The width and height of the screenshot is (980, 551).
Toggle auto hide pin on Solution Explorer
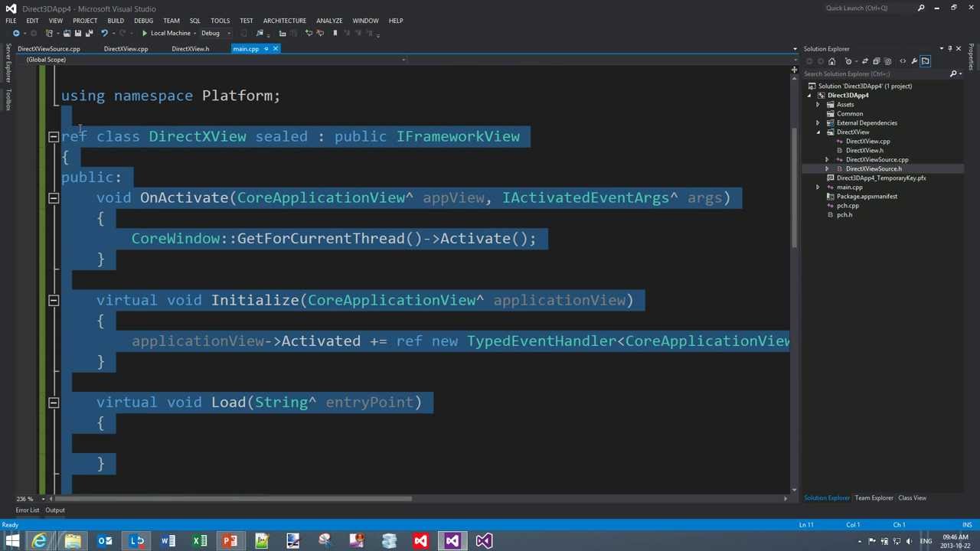[x=950, y=48]
